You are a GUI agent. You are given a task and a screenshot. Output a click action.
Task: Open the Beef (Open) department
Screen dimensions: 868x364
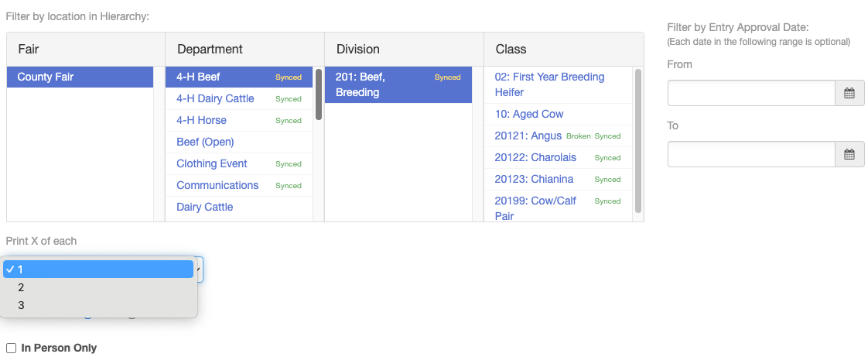[x=239, y=142]
